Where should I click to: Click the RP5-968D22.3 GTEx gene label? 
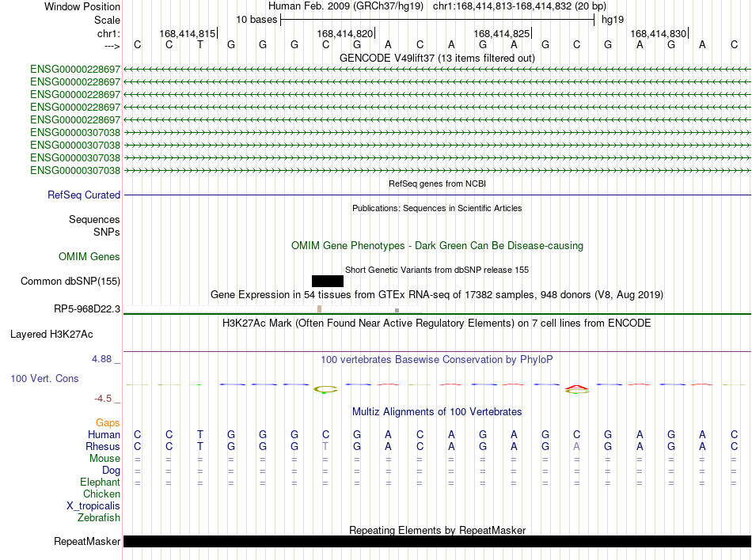(x=87, y=309)
